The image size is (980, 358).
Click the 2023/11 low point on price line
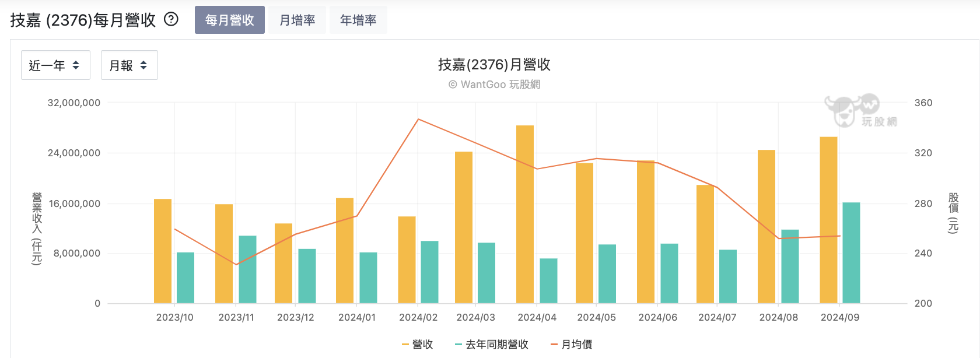click(x=236, y=265)
